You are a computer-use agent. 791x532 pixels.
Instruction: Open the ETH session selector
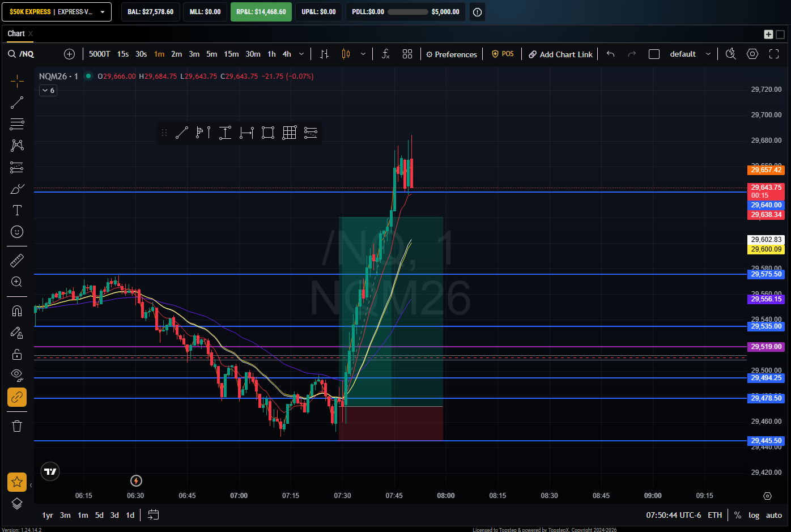point(715,515)
